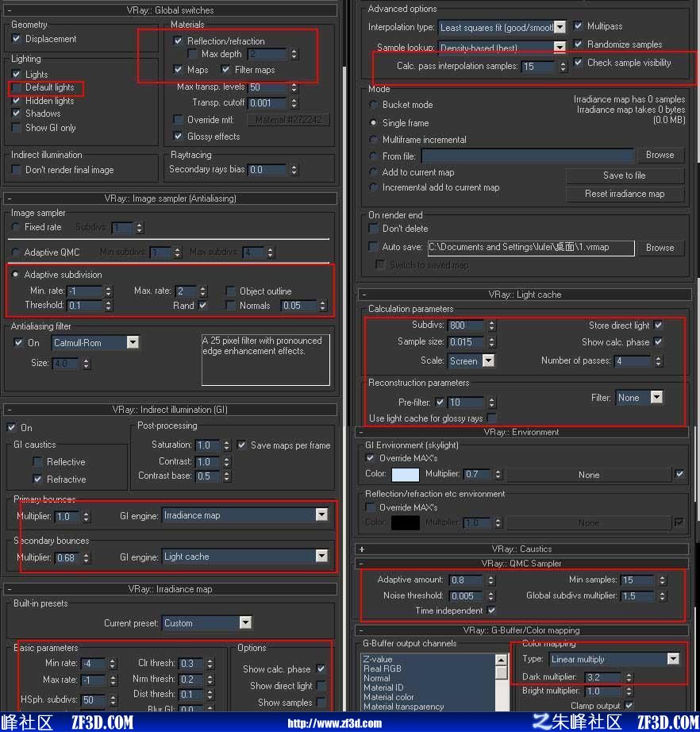
Task: Toggle Save maps per frame
Action: click(x=242, y=445)
